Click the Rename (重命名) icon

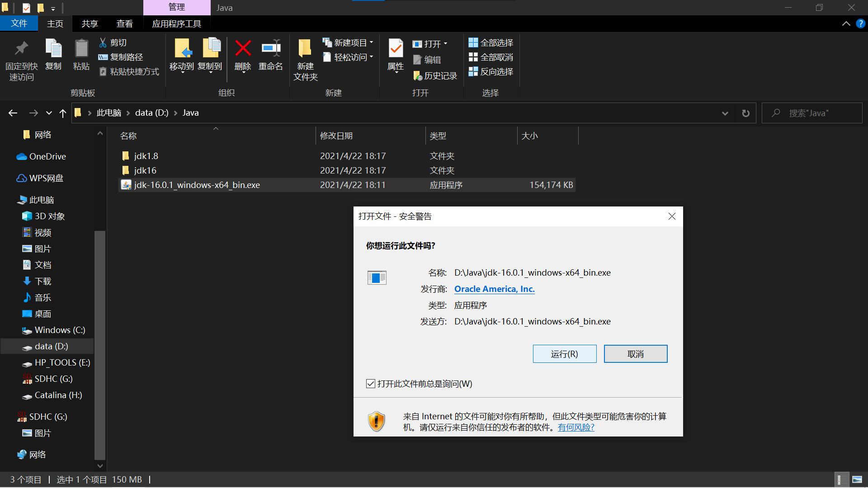pos(271,48)
